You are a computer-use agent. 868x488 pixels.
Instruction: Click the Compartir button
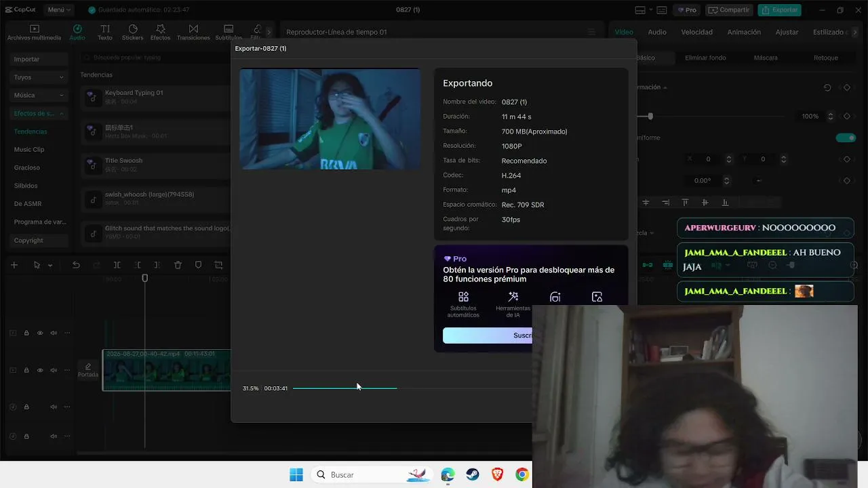[728, 10]
